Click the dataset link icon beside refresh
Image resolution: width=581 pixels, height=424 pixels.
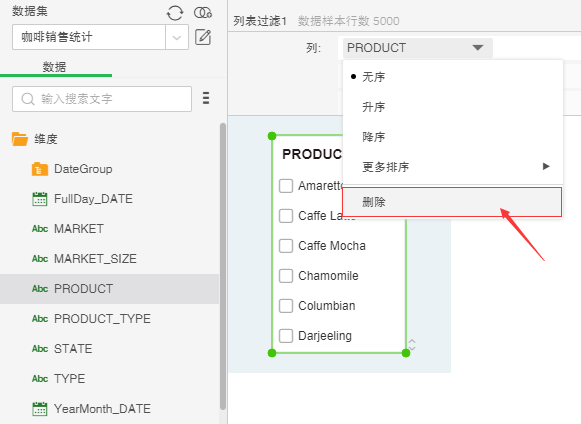(x=203, y=13)
